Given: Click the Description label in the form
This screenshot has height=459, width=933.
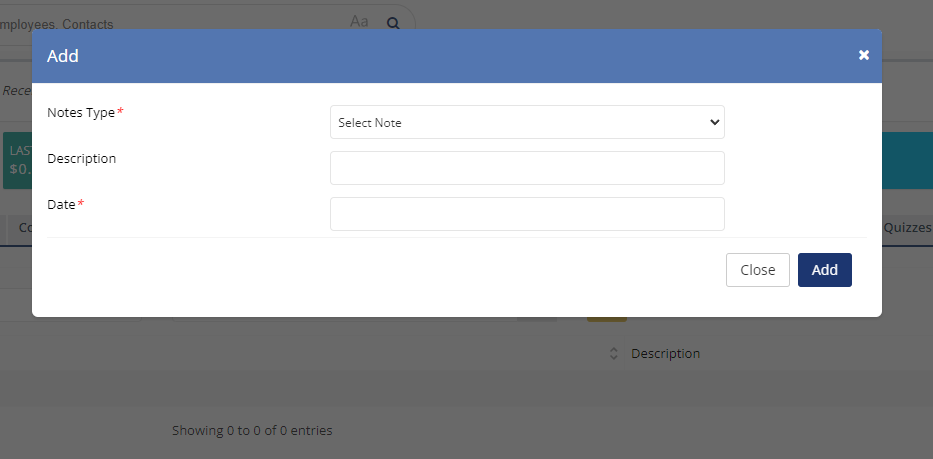Looking at the screenshot, I should 81,158.
